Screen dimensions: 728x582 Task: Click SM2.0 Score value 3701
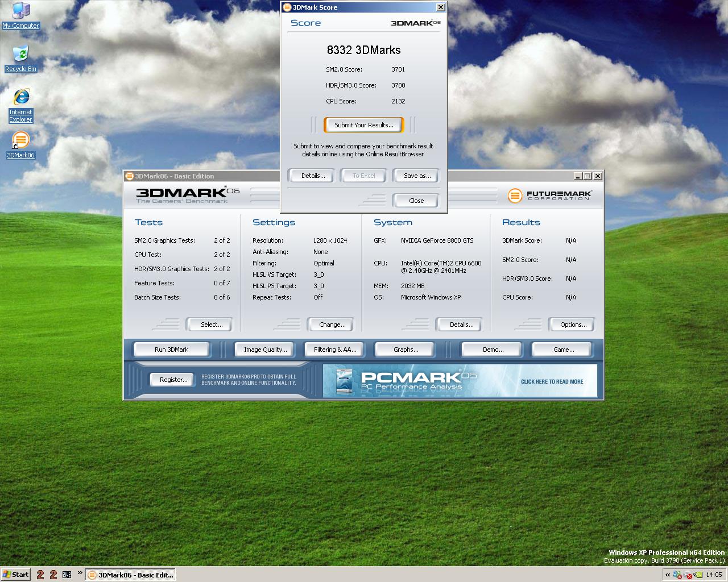[x=398, y=69]
